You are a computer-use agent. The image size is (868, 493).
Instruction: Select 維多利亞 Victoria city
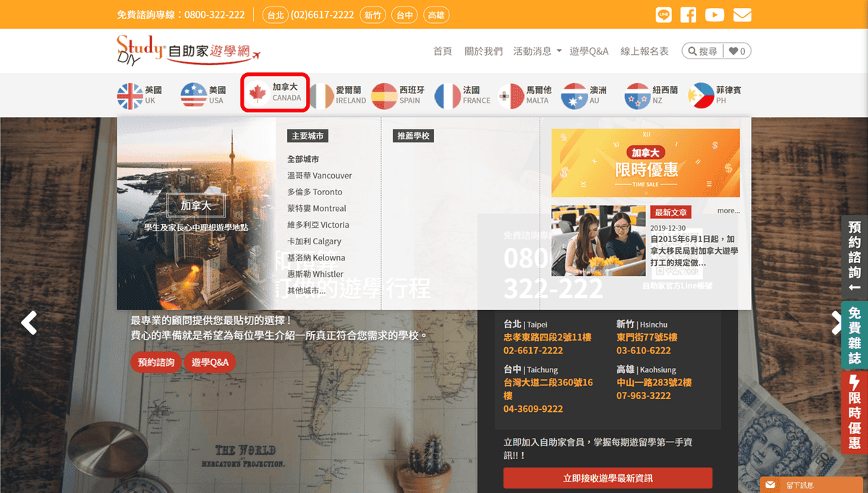point(318,225)
